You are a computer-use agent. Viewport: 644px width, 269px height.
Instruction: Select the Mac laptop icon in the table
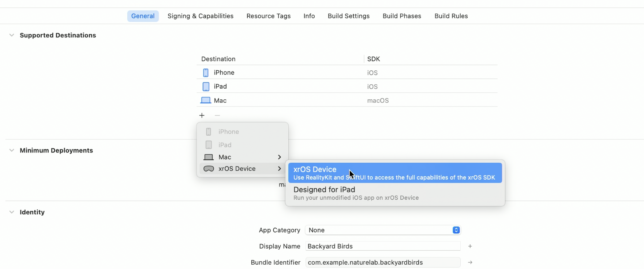(x=206, y=100)
